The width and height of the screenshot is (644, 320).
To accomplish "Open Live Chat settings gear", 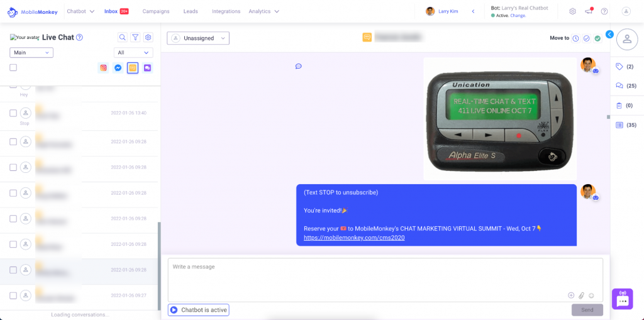I will click(148, 37).
